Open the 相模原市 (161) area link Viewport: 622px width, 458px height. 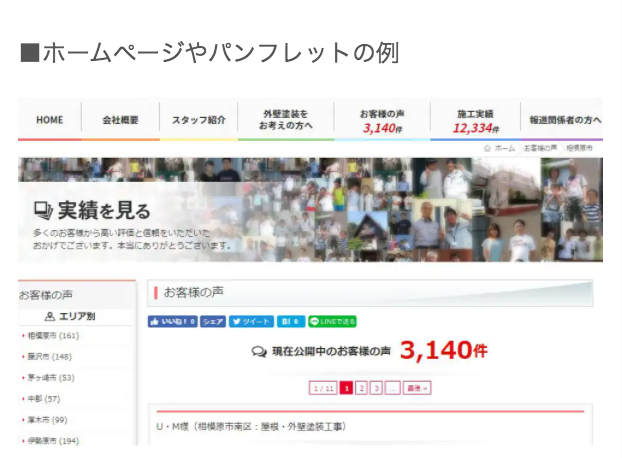click(53, 336)
